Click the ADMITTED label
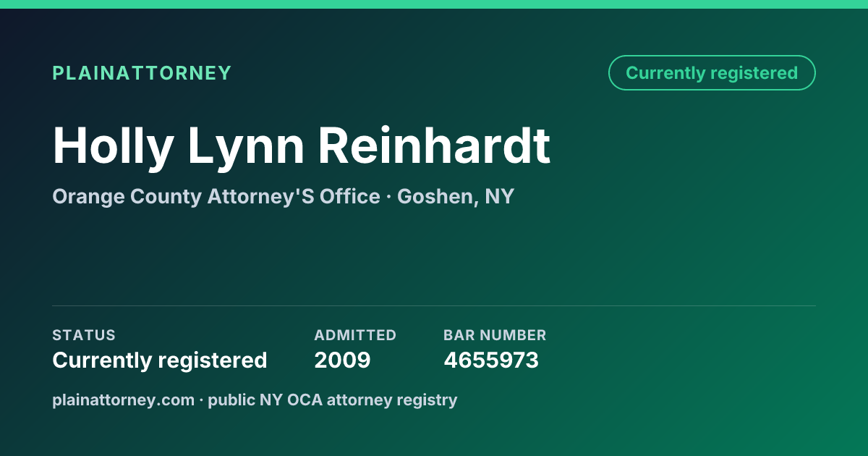Viewport: 868px width, 456px height. click(x=355, y=335)
